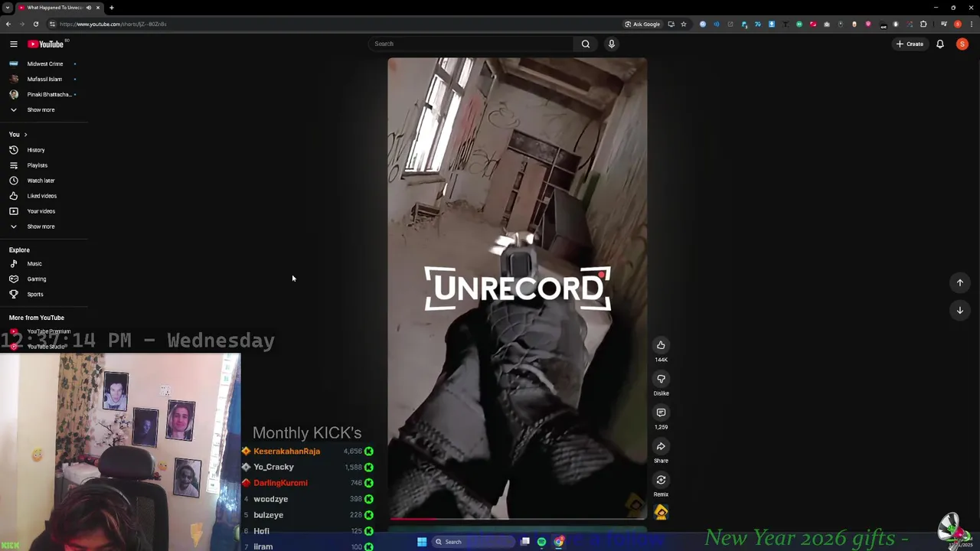This screenshot has height=551, width=980.
Task: Click the Create button
Action: (910, 44)
